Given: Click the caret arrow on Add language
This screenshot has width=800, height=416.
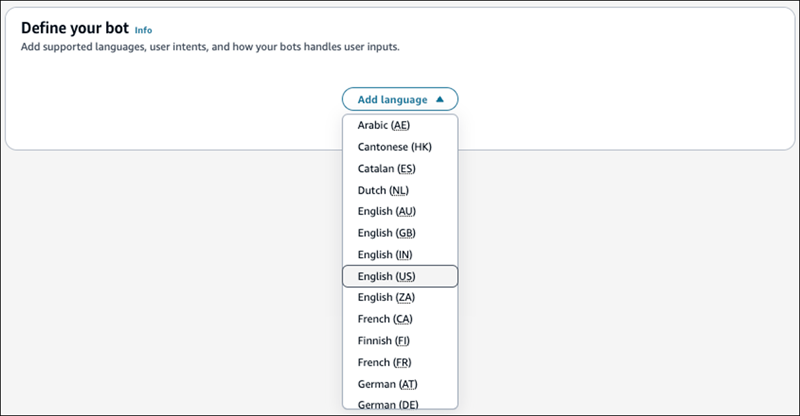Looking at the screenshot, I should 439,100.
